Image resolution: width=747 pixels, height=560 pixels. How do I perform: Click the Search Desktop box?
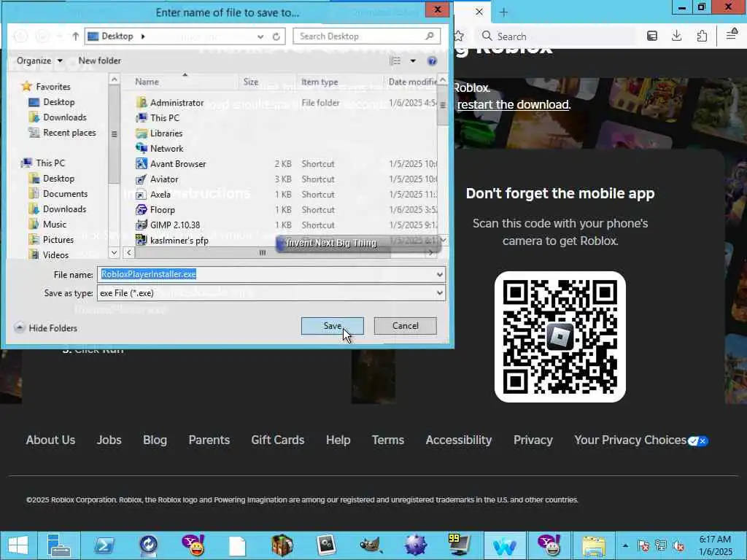366,36
